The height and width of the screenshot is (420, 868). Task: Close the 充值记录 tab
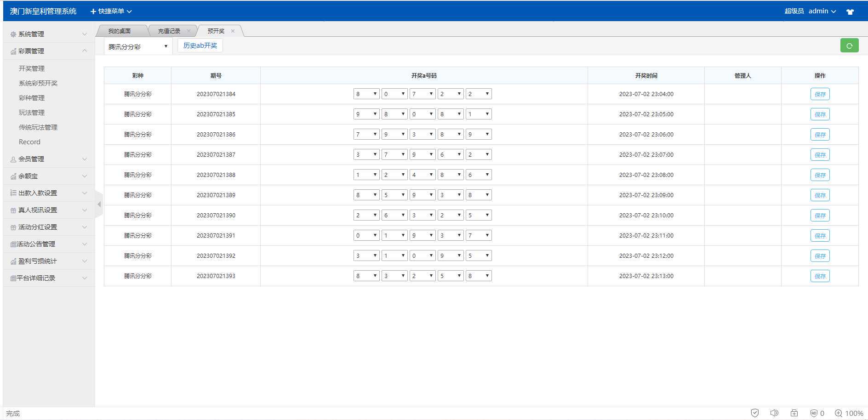click(x=188, y=31)
